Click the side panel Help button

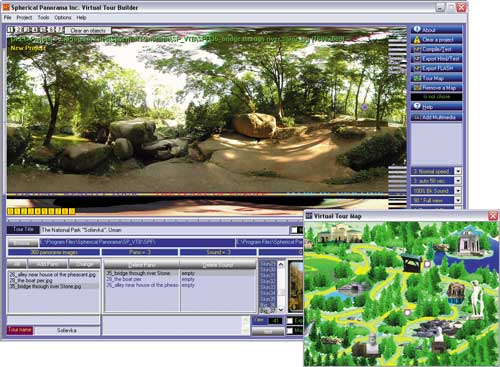437,107
